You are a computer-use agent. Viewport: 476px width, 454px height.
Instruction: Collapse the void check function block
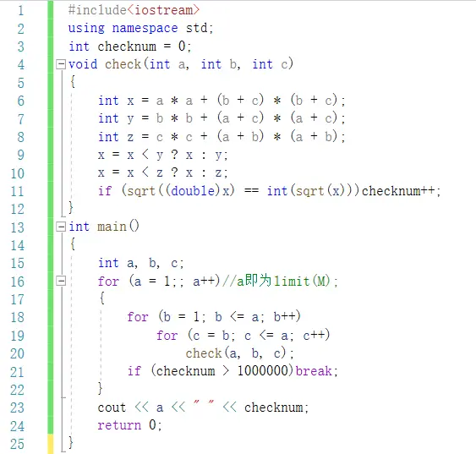pos(61,64)
